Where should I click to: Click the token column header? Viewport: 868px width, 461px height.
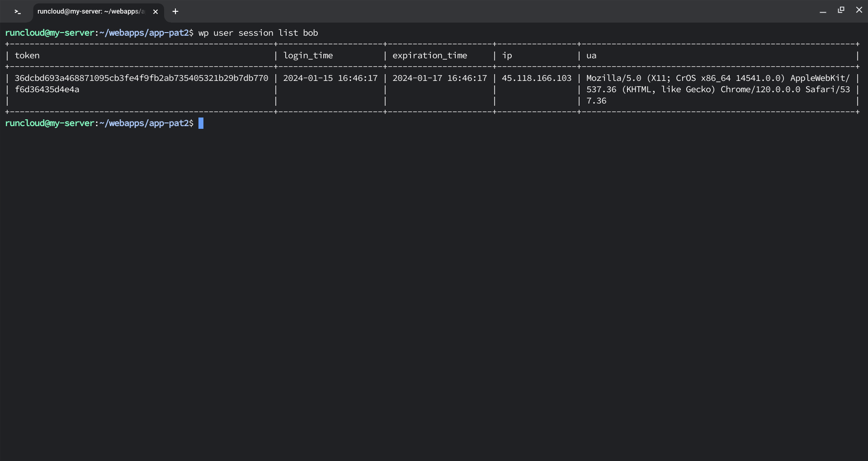27,55
